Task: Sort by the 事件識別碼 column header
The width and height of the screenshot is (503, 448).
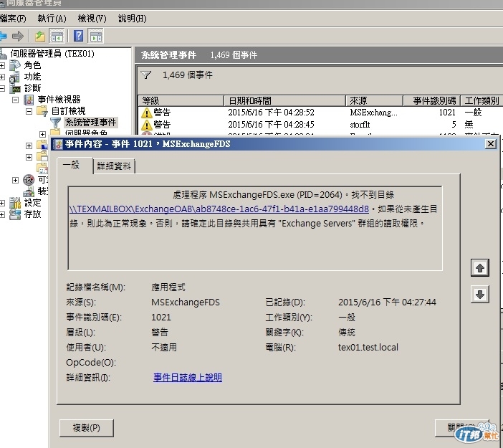Action: [x=431, y=101]
